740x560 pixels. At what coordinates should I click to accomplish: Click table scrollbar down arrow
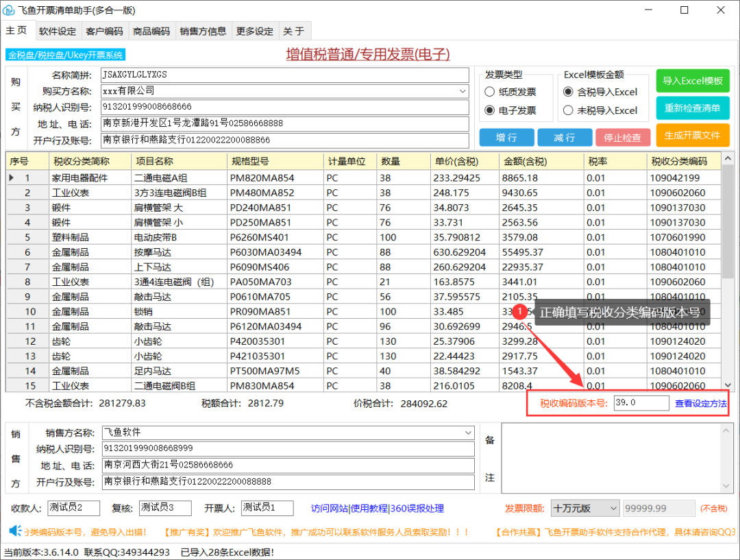pyautogui.click(x=727, y=385)
